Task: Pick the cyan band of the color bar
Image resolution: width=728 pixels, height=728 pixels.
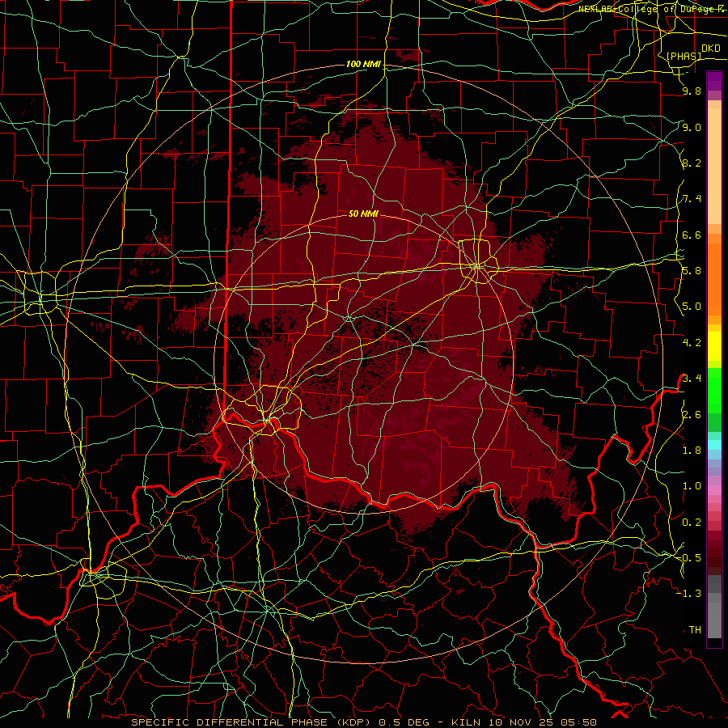Action: click(714, 445)
